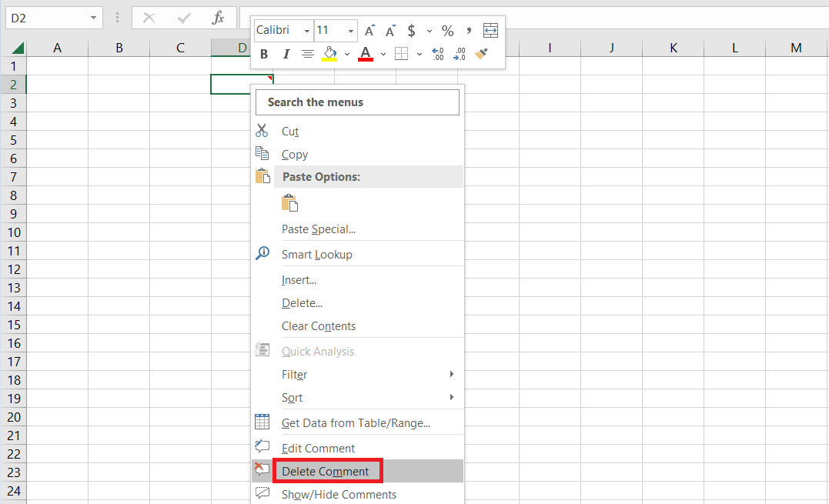Open the Name Box dropdown arrow

tap(94, 18)
